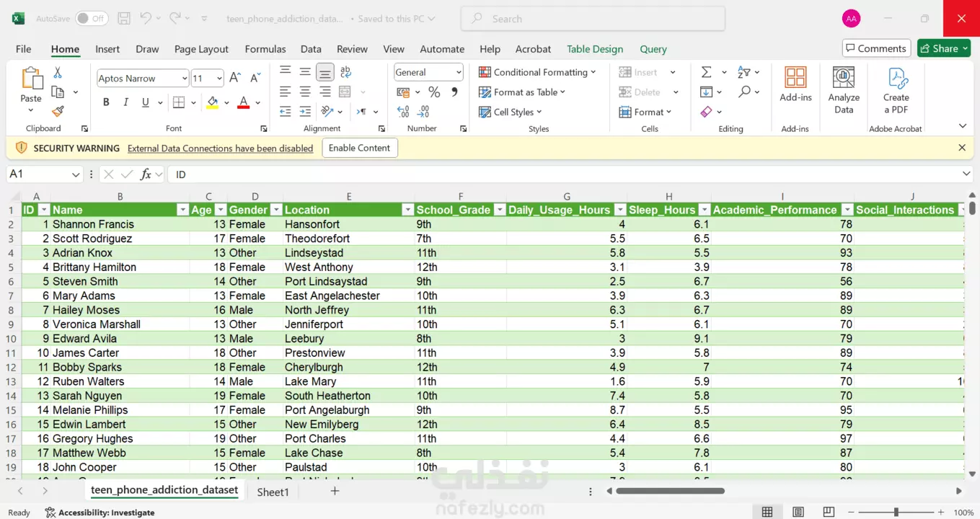The width and height of the screenshot is (980, 519).
Task: Open the Conditional Formatting menu
Action: 537,72
